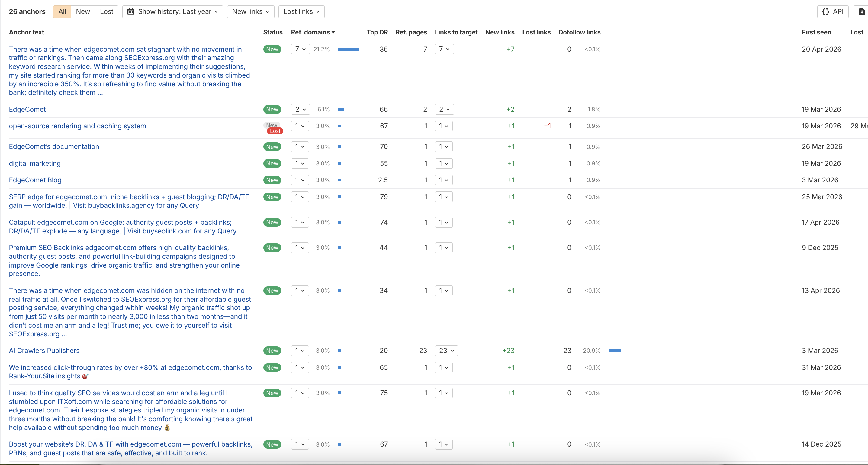Click New badge next to AI Crawlers Publishers
Viewport: 868px width, 465px height.
click(x=272, y=351)
